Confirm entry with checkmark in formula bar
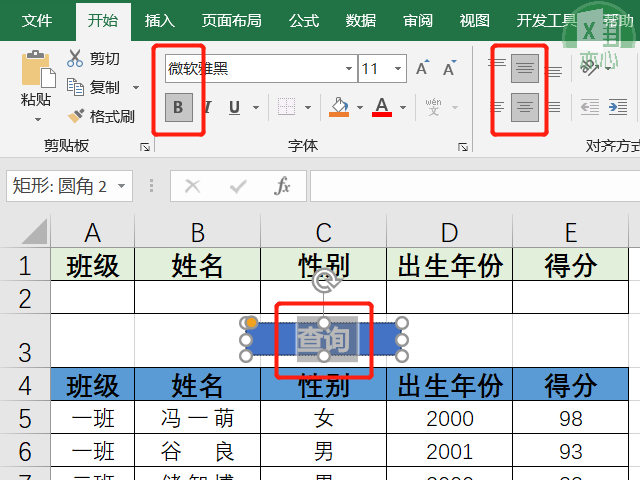 pos(238,187)
